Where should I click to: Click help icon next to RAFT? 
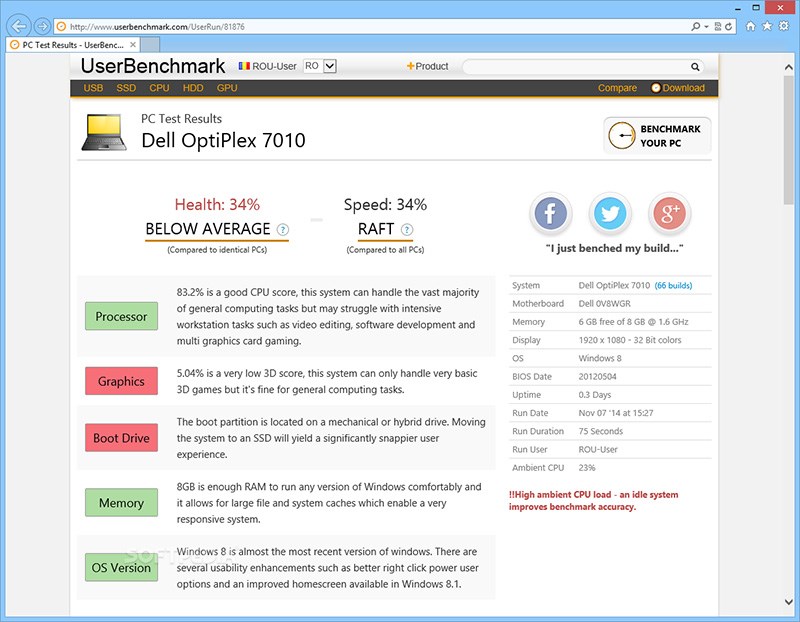(x=407, y=229)
